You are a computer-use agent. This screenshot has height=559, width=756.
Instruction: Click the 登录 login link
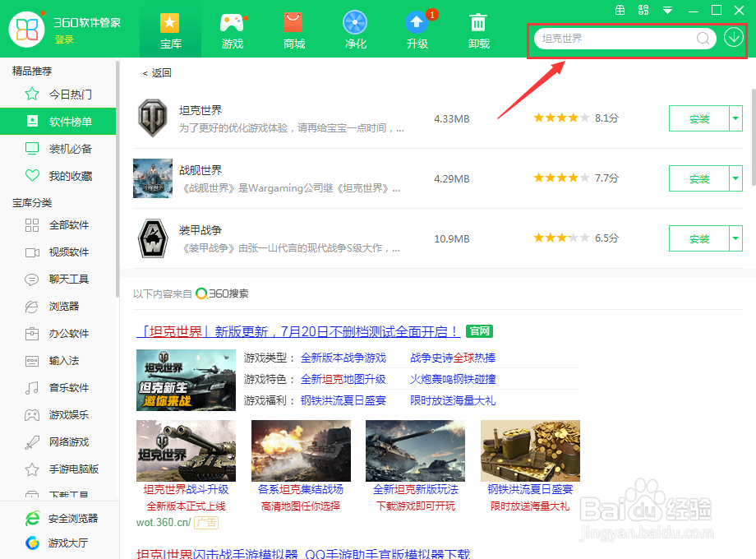pos(64,39)
